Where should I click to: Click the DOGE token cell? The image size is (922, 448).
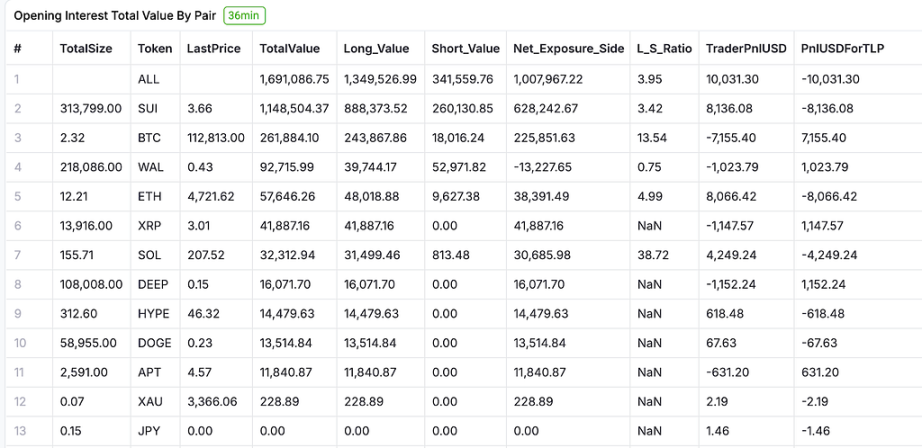pos(155,342)
